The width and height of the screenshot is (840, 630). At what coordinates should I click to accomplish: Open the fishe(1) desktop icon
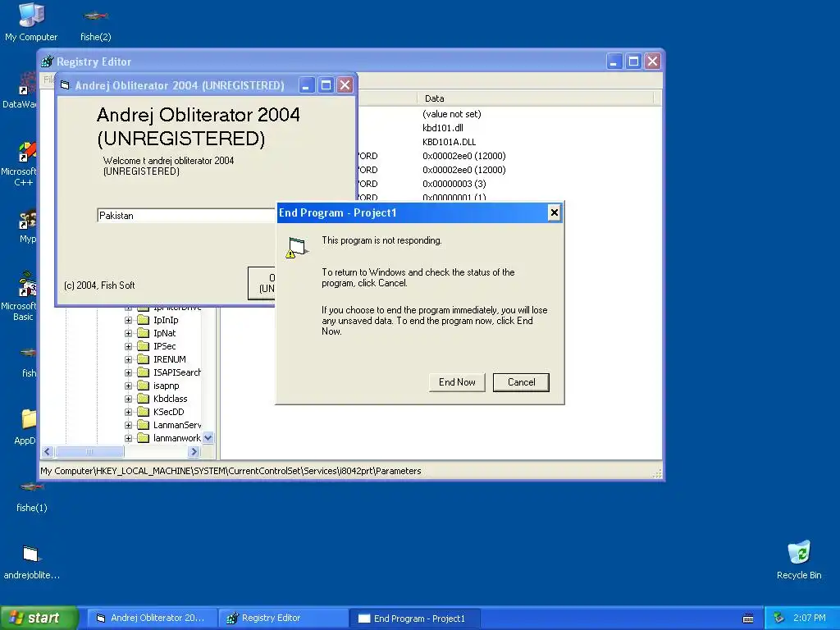[x=32, y=496]
